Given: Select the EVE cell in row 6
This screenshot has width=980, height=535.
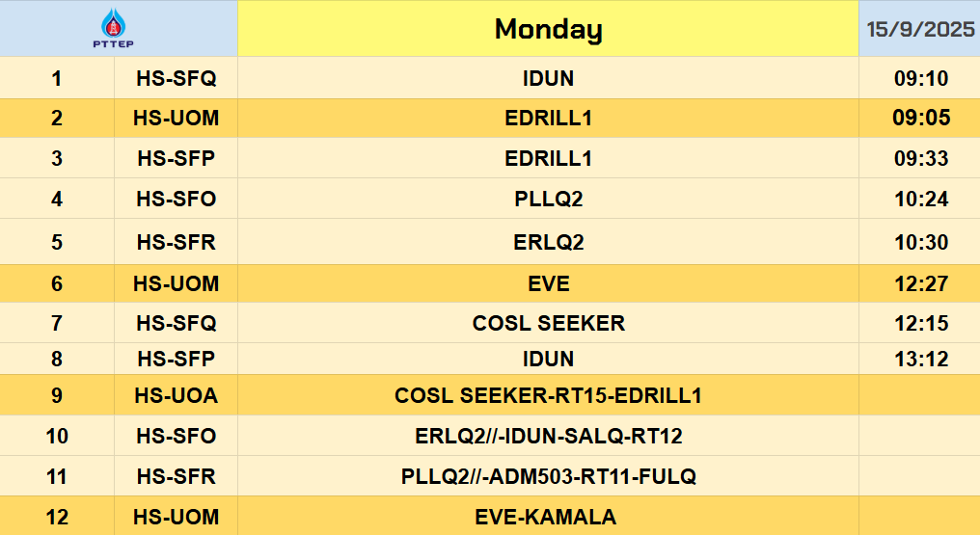Looking at the screenshot, I should (548, 284).
